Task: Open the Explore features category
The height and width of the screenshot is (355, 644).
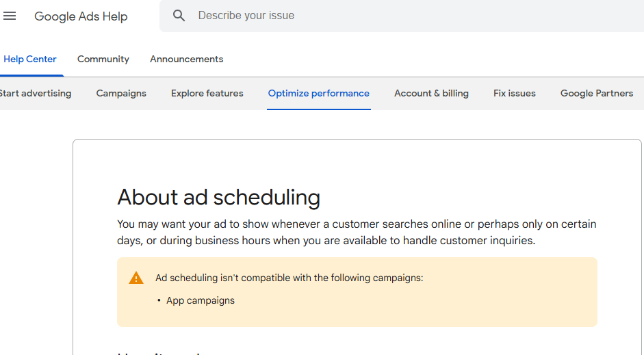Action: click(207, 93)
